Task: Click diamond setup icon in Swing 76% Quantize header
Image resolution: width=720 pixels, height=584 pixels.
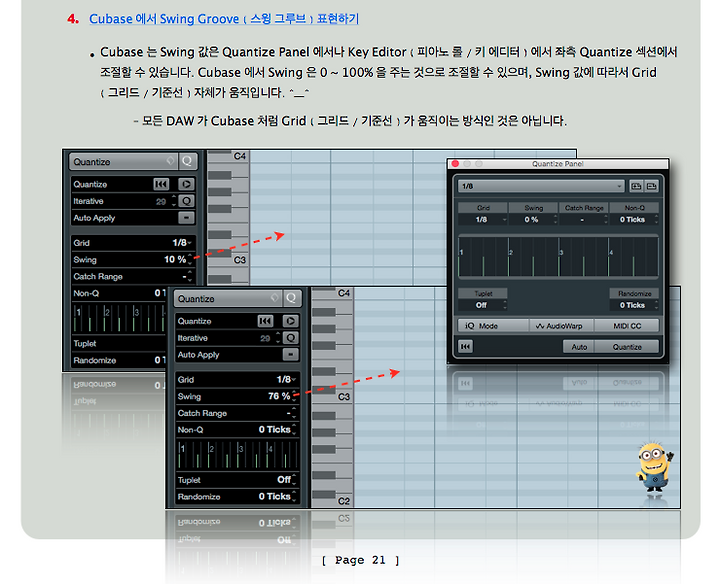Action: [x=275, y=298]
